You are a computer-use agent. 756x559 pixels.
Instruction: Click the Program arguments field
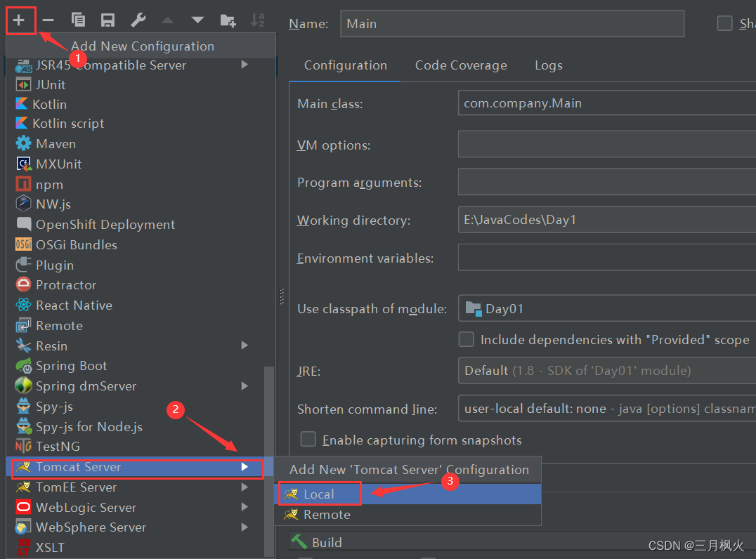[x=607, y=182]
